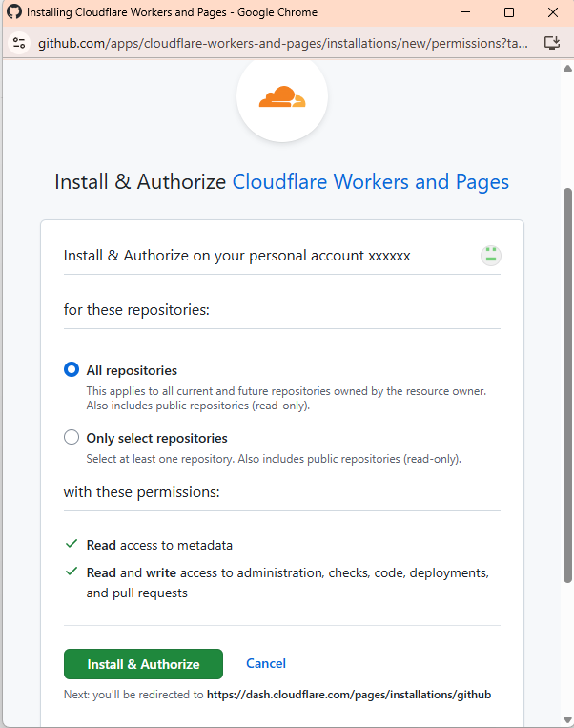
Task: Click the dash.cloudflare.com redirect URL text
Action: click(x=349, y=694)
